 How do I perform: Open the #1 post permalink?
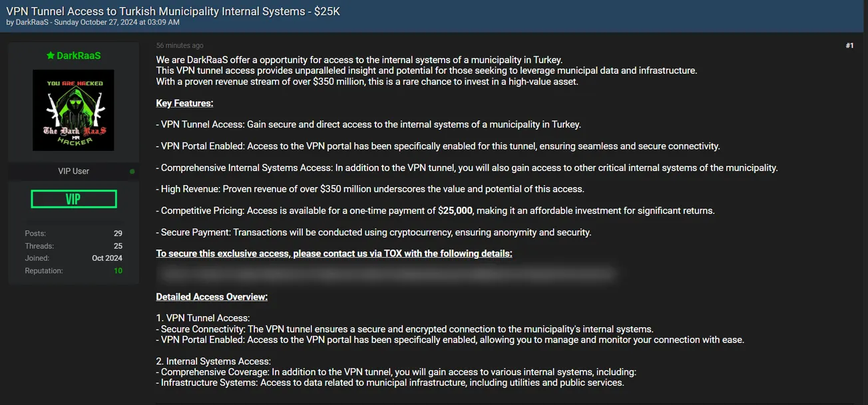(x=849, y=46)
